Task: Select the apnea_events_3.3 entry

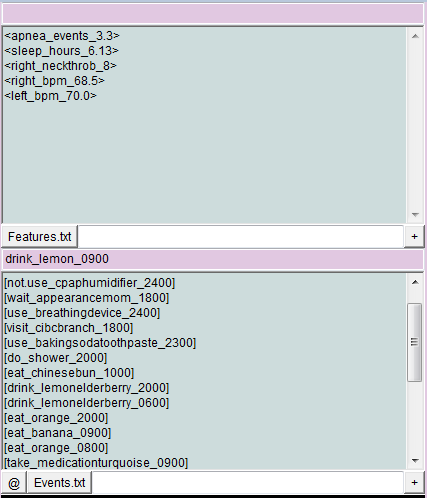Action: point(62,36)
